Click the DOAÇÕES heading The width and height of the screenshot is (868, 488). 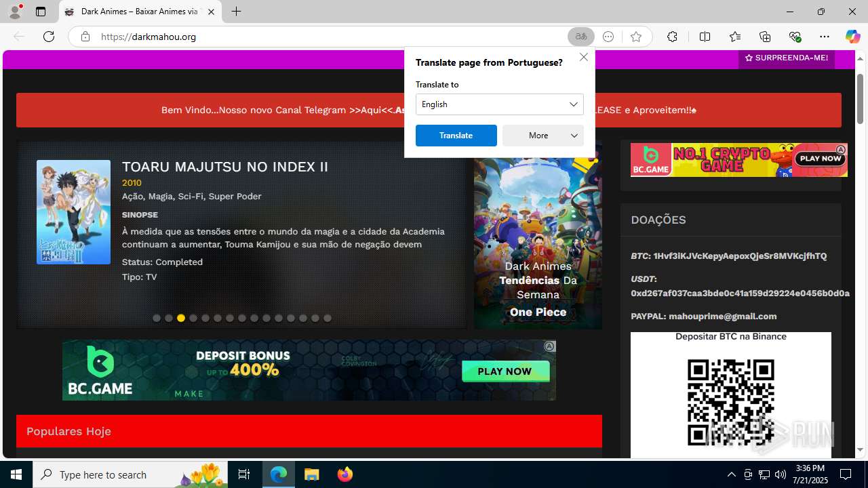tap(658, 220)
